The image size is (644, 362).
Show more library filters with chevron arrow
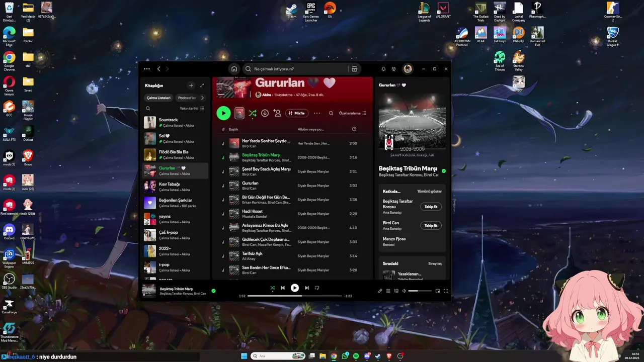point(202,98)
